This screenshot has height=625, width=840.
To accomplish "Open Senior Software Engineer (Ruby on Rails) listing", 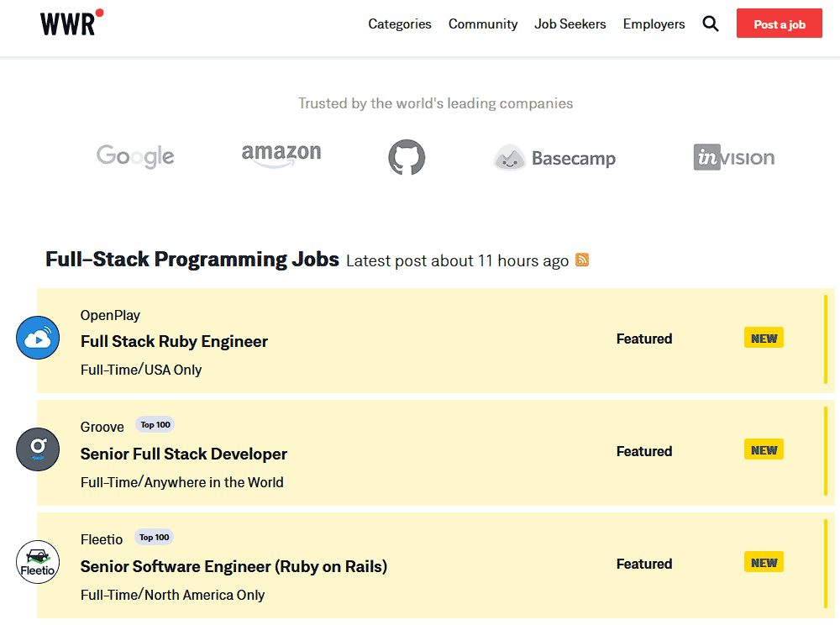I will point(234,567).
